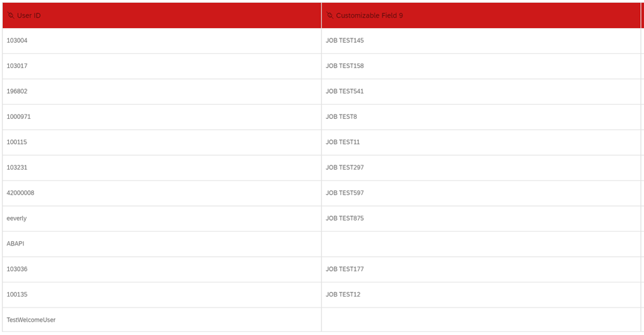Click the filter icon beside User ID header
Image resolution: width=644 pixels, height=335 pixels.
(10, 15)
